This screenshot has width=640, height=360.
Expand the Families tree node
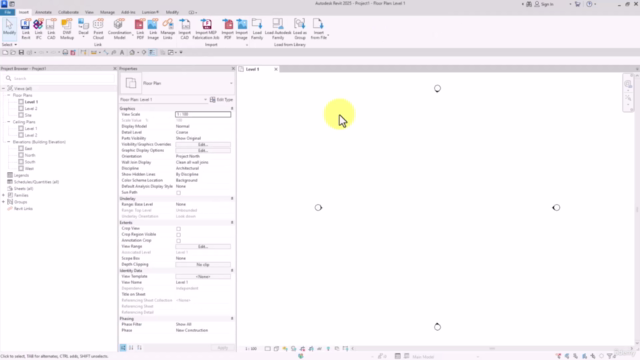(4, 196)
